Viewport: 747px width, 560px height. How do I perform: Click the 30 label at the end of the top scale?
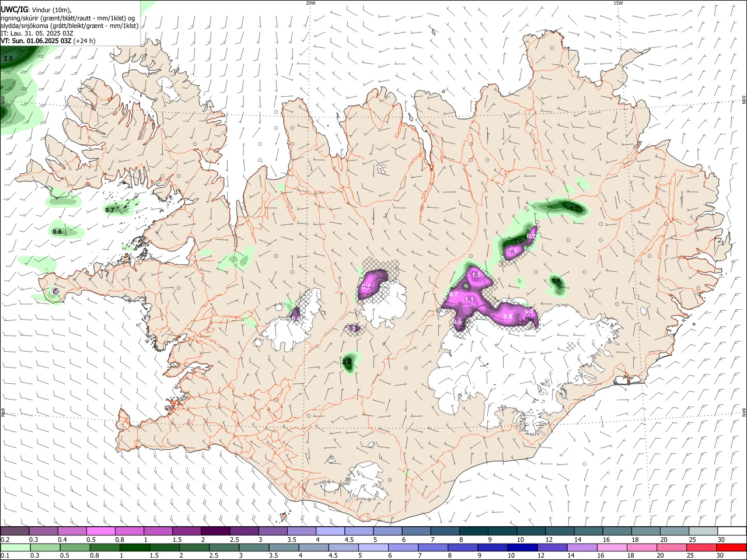point(721,540)
